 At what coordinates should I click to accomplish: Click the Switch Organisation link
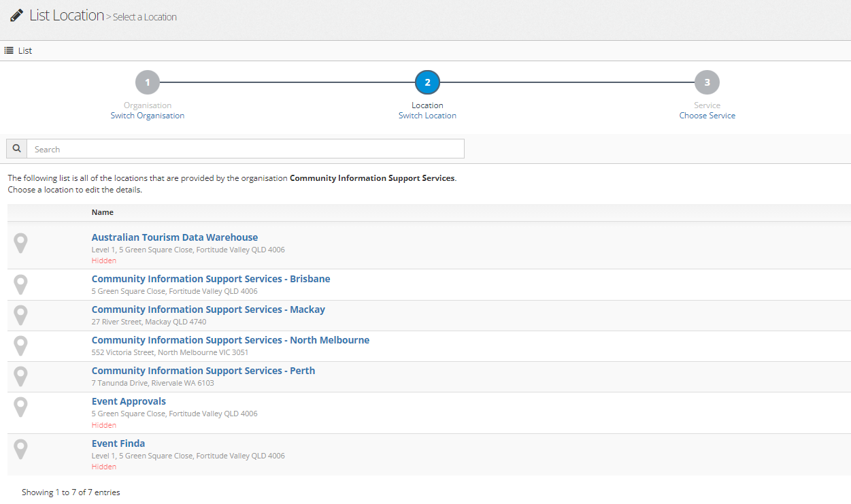(x=148, y=116)
